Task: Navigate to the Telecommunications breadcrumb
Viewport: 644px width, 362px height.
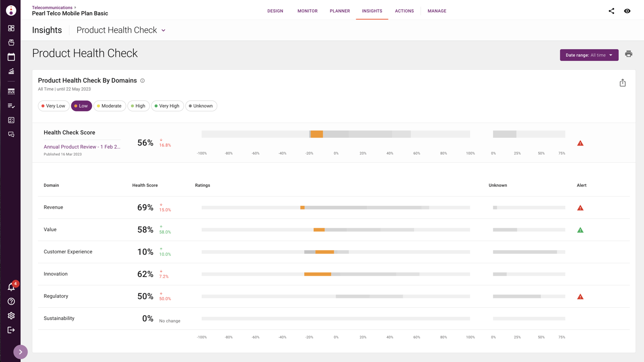Action: 51,7
